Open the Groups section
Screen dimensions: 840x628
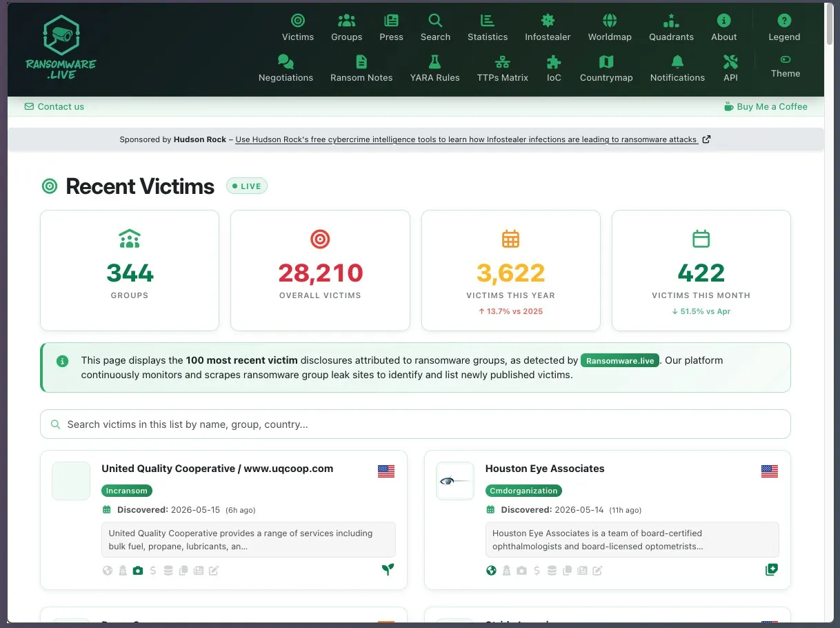pos(346,28)
